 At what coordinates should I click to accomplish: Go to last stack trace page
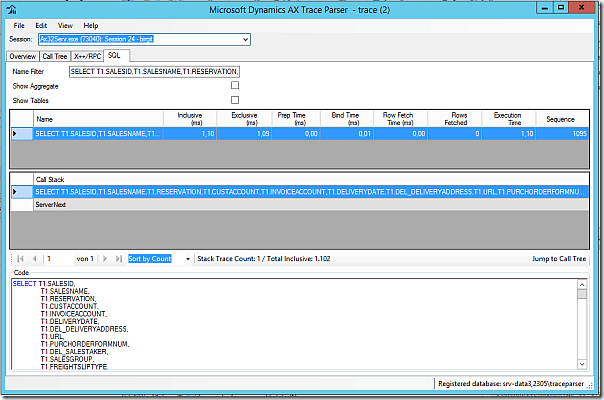tap(119, 259)
